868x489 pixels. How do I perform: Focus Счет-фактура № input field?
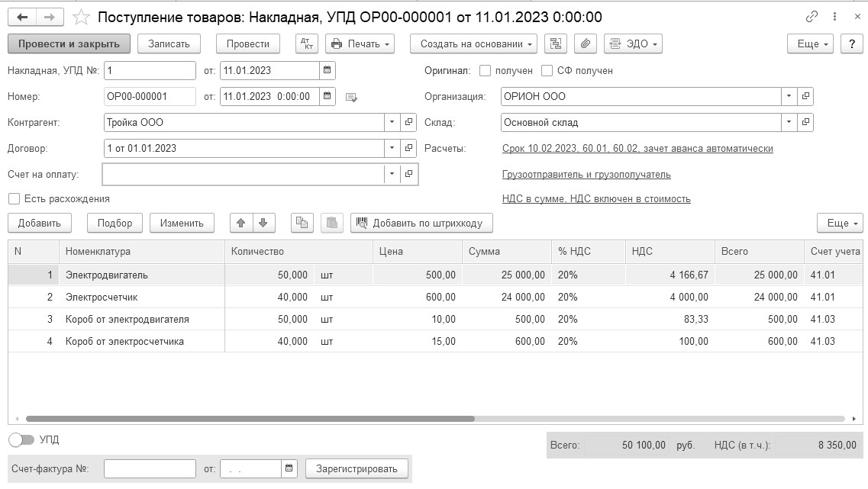tap(150, 468)
